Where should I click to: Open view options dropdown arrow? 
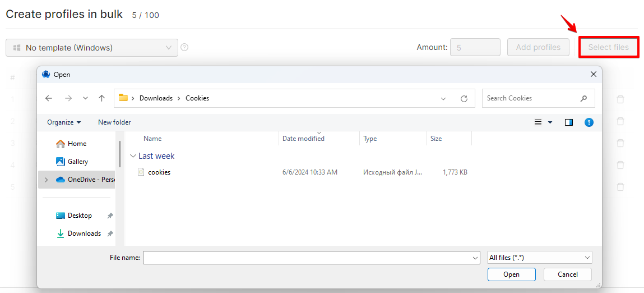click(550, 122)
